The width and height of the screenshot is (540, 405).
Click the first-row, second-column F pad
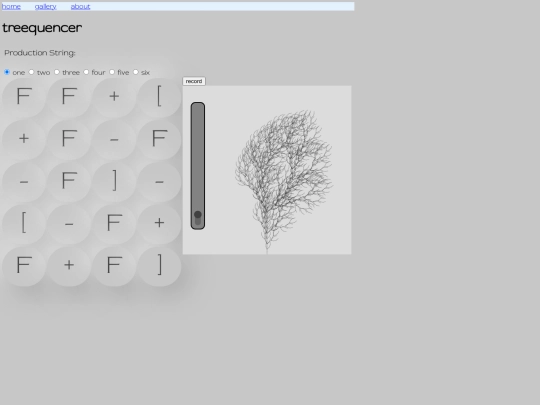tap(69, 97)
